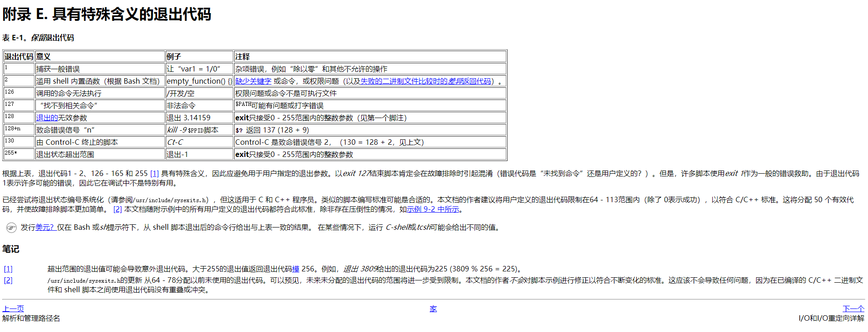Click the 滥用 shell 内置函数 cell
Viewport: 868px width, 332px height.
click(x=100, y=81)
